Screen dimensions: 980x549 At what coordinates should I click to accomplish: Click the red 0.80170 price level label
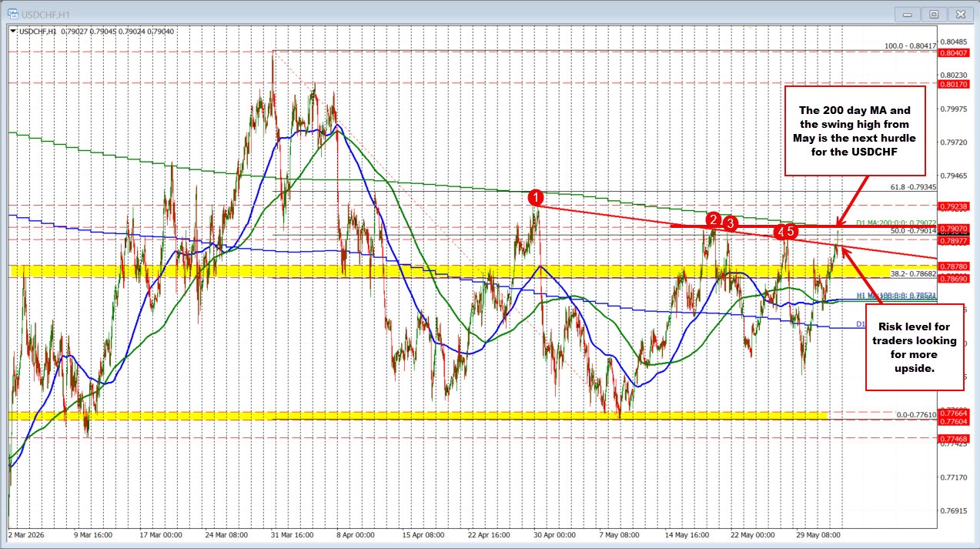tap(953, 83)
